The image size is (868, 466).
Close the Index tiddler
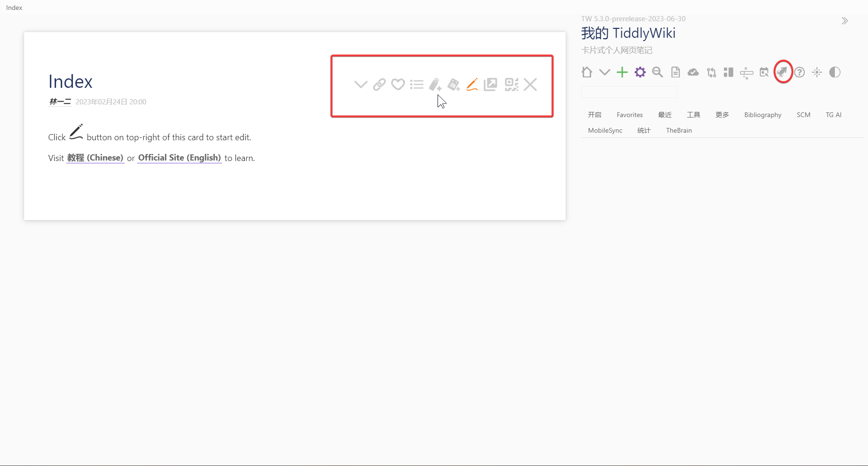pyautogui.click(x=531, y=85)
